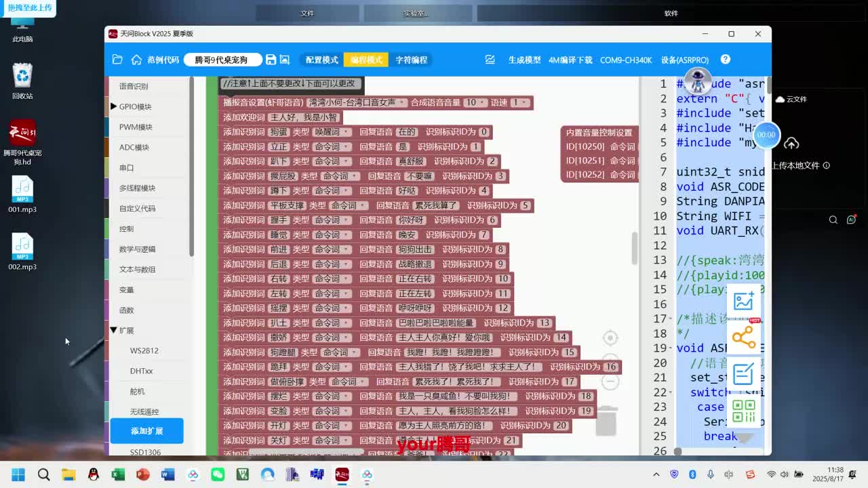Click the image-add icon on right panel
Viewport: 868px width, 488px height.
(x=744, y=302)
